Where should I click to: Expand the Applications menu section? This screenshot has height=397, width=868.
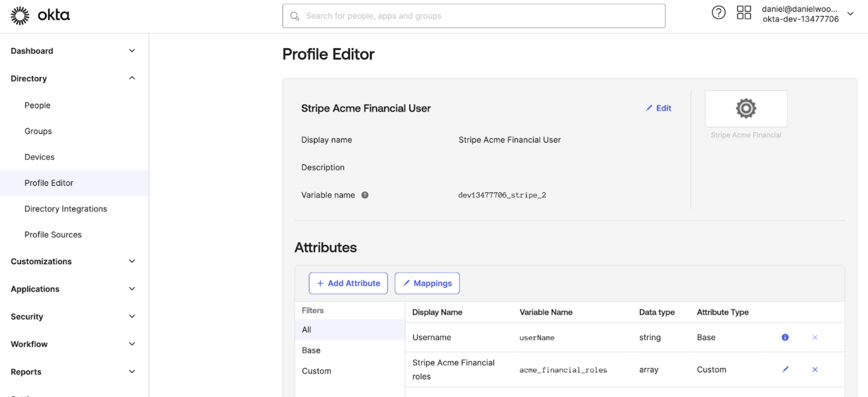pos(132,289)
